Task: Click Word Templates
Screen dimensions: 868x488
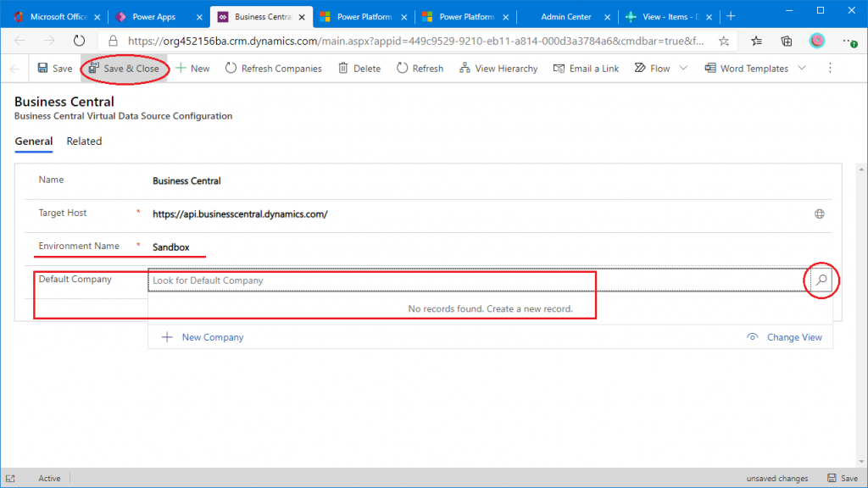Action: [746, 68]
